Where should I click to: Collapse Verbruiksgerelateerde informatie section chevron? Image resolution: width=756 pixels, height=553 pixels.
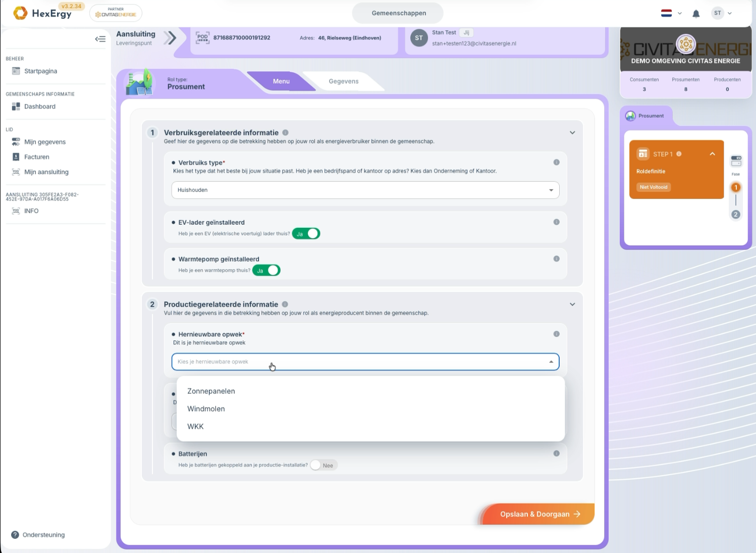tap(572, 133)
